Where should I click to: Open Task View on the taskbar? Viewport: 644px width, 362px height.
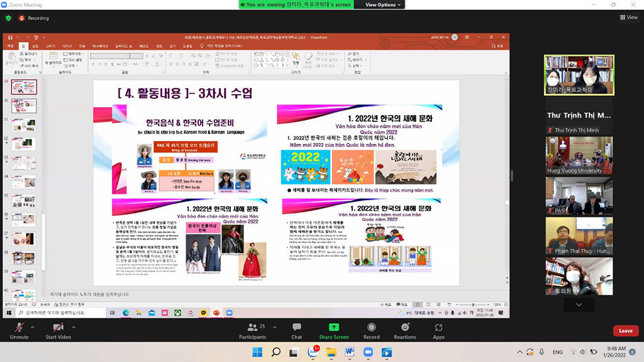[294, 352]
